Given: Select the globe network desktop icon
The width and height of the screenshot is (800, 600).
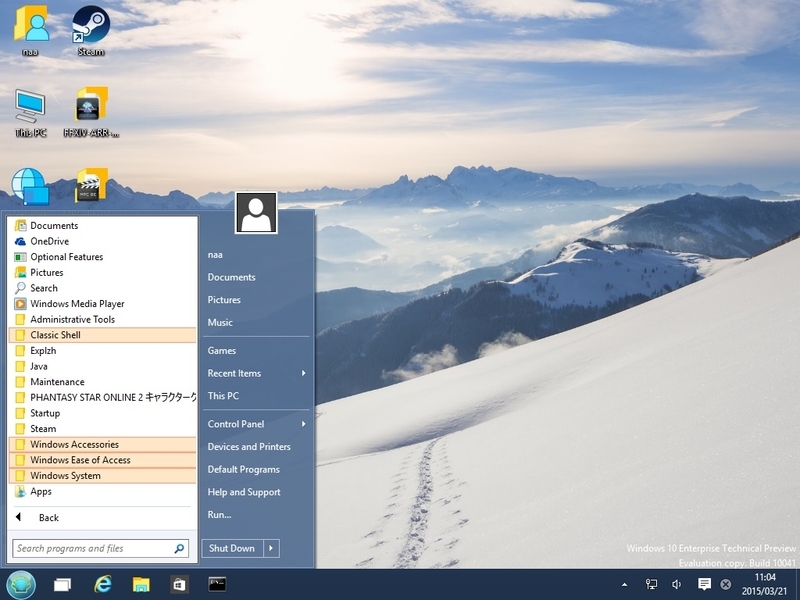Looking at the screenshot, I should click(x=30, y=186).
